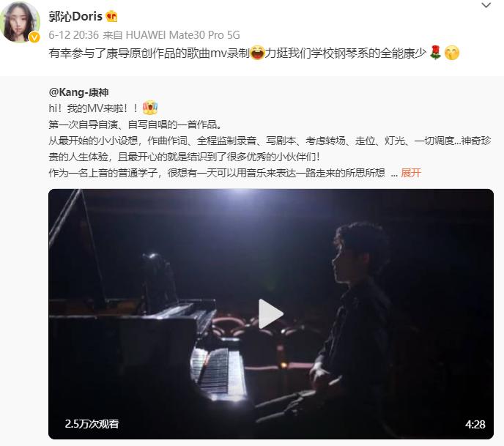Open the 6-12 20:36 timestamp link
Image resolution: width=504 pixels, height=446 pixels.
73,34
